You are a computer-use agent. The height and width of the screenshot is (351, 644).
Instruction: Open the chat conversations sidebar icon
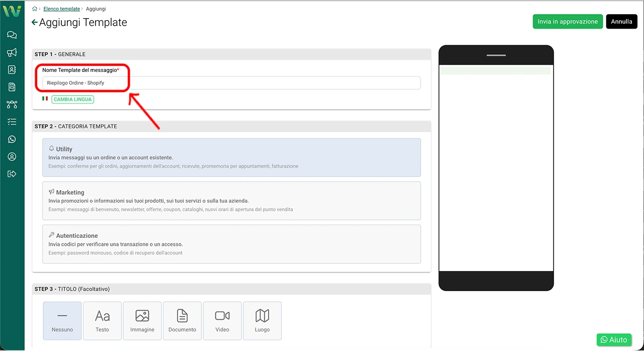click(12, 35)
